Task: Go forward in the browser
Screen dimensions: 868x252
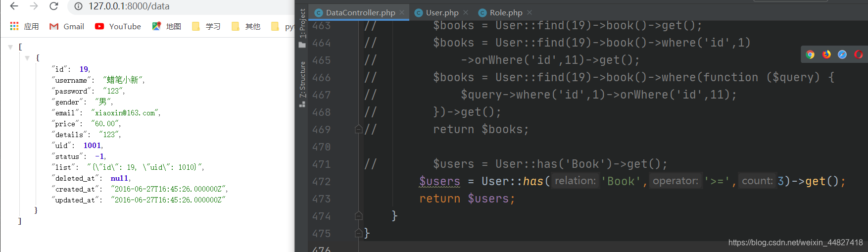Action: coord(34,6)
